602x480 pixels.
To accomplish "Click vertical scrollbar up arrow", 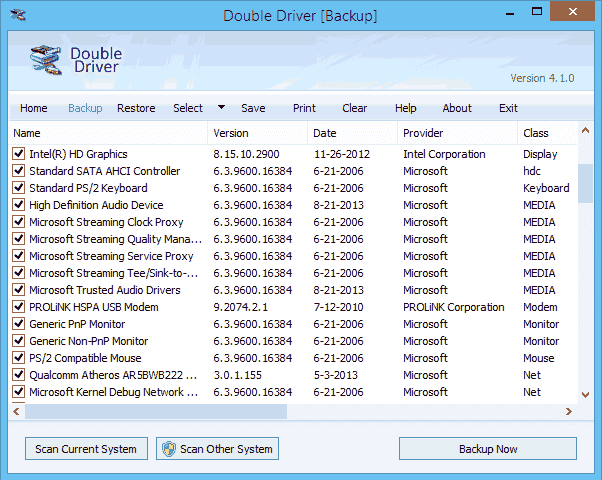I will click(585, 131).
